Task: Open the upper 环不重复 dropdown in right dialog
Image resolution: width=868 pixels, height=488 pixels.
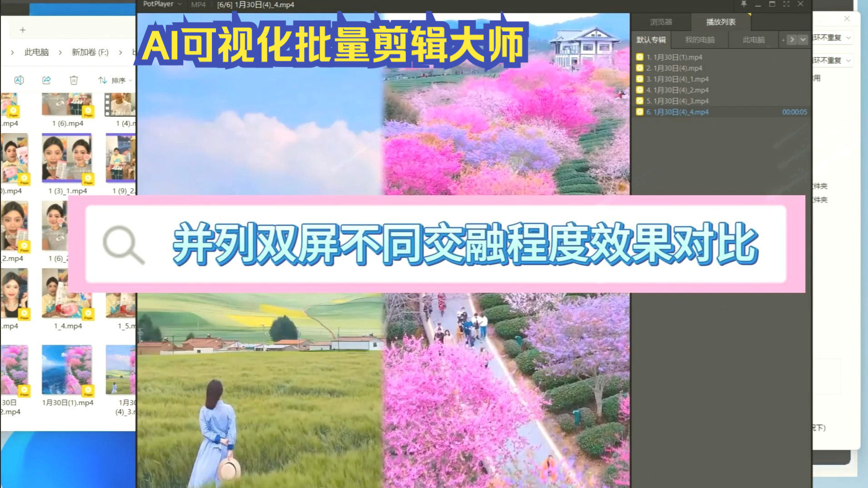Action: [x=832, y=38]
